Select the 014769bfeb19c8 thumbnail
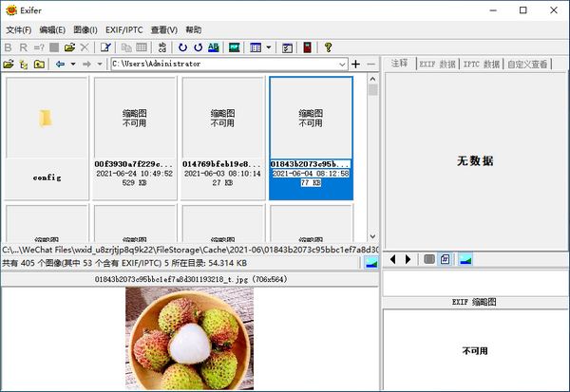The image size is (570, 392). 222,138
